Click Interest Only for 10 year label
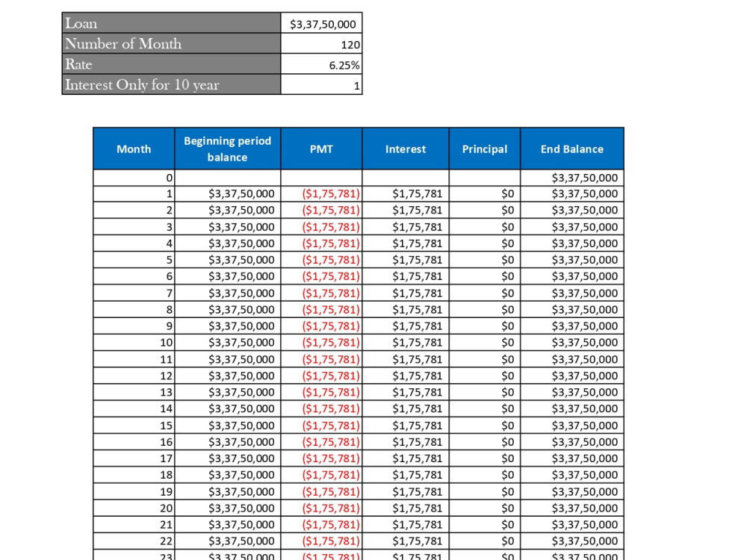 point(172,85)
